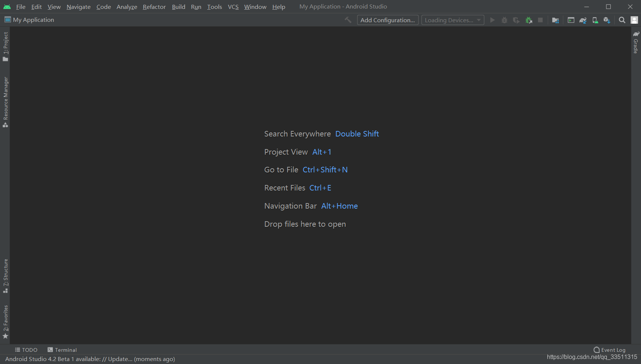Open the Build menu
The width and height of the screenshot is (641, 364).
(178, 7)
